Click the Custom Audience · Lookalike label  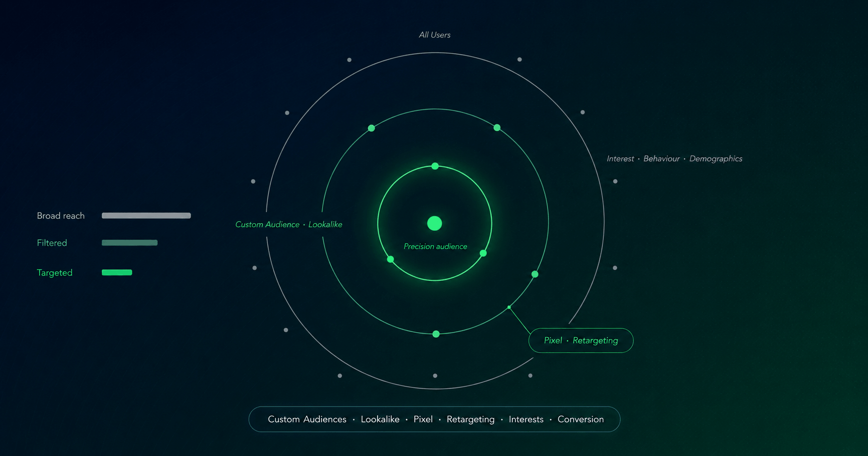click(289, 224)
